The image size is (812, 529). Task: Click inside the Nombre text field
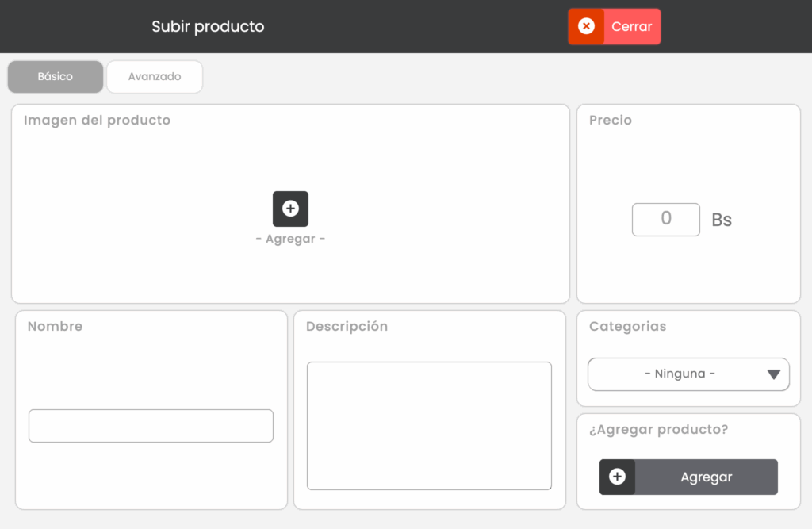[x=151, y=426]
